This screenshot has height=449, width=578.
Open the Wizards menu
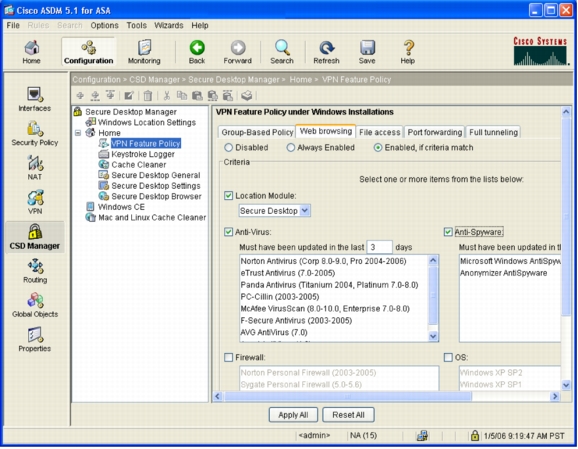tap(168, 25)
